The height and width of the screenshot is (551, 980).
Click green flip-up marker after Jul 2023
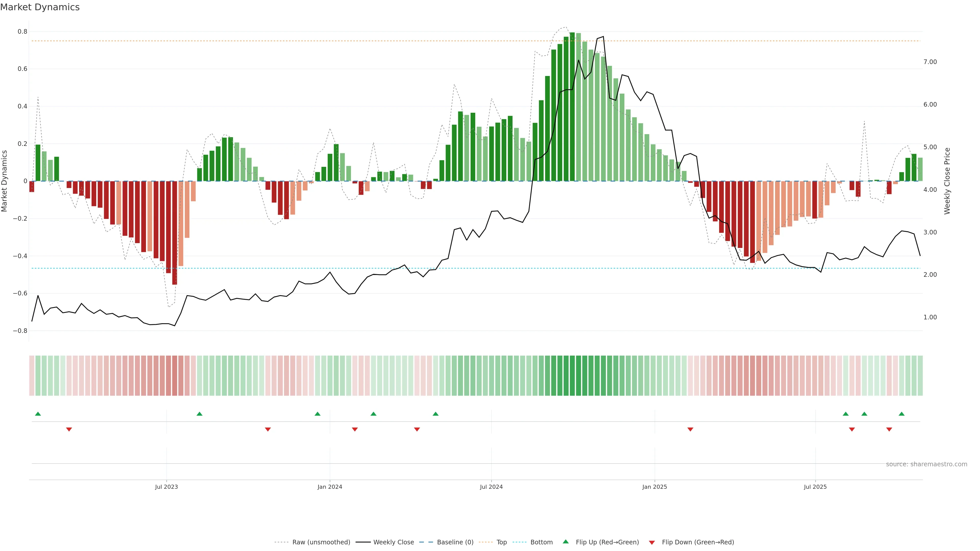coord(199,414)
